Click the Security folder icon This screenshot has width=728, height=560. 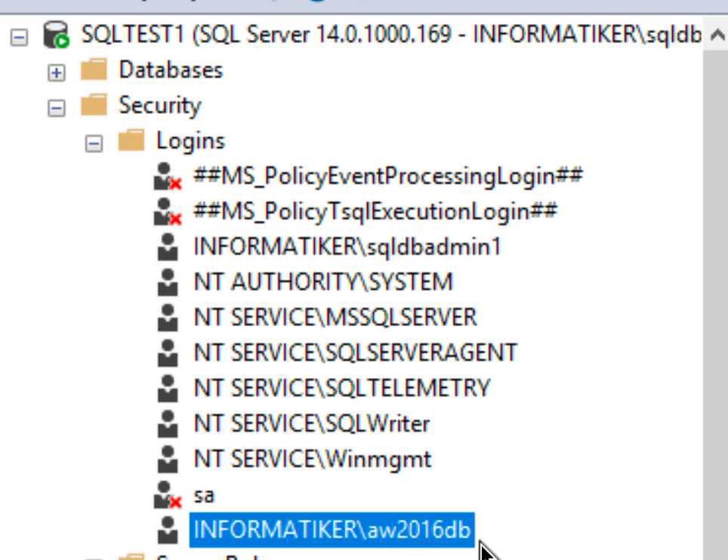click(94, 105)
